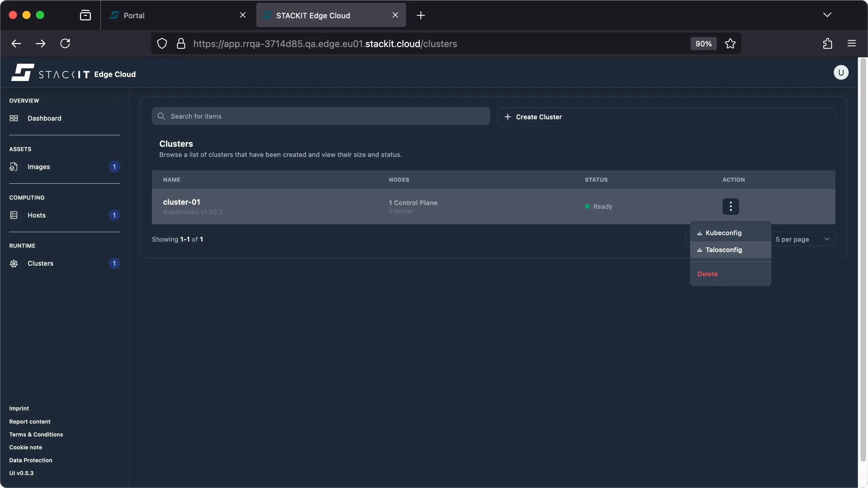Open the action menu for cluster-01
The width and height of the screenshot is (868, 488).
730,206
